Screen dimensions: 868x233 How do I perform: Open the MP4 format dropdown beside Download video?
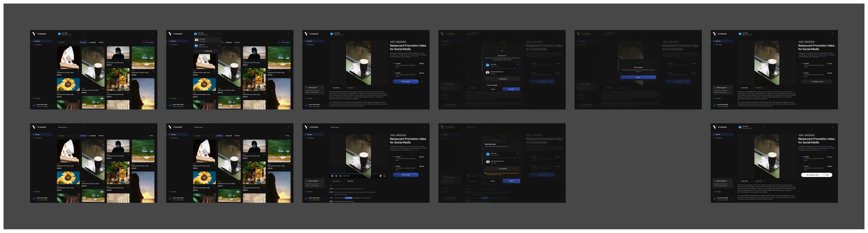[828, 175]
